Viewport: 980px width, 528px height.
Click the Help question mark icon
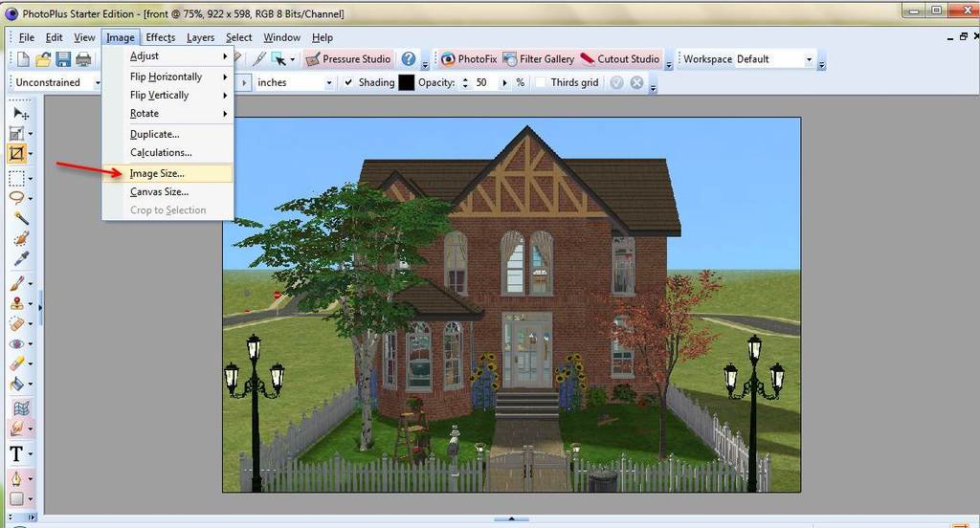[x=409, y=59]
